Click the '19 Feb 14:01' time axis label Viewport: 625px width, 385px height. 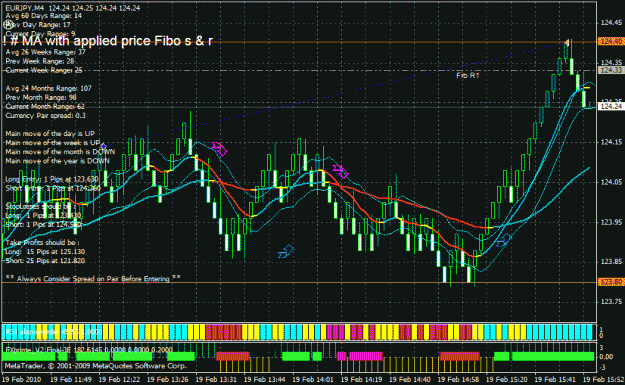[x=313, y=379]
